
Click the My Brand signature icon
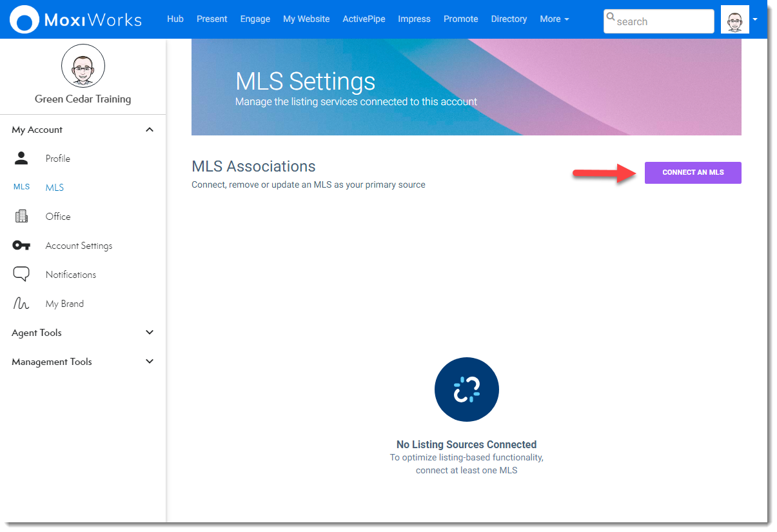pos(21,304)
